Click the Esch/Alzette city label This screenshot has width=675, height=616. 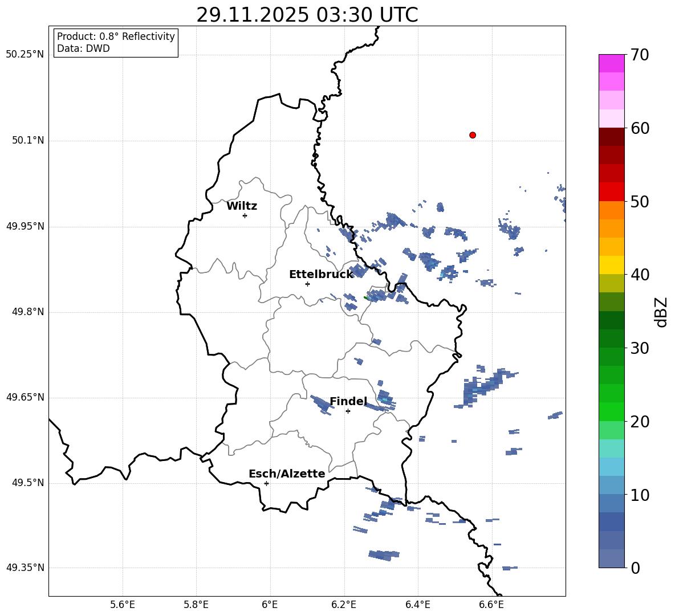coord(287,474)
